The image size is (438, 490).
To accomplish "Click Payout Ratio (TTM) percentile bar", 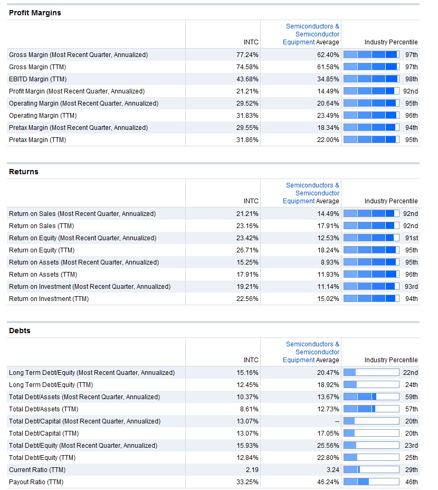I will point(371,482).
